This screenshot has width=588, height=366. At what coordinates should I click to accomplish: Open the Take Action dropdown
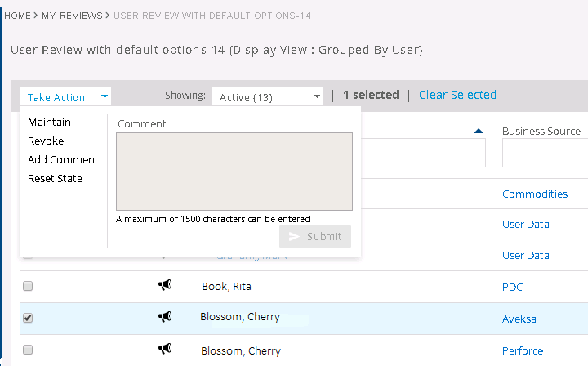coord(66,97)
